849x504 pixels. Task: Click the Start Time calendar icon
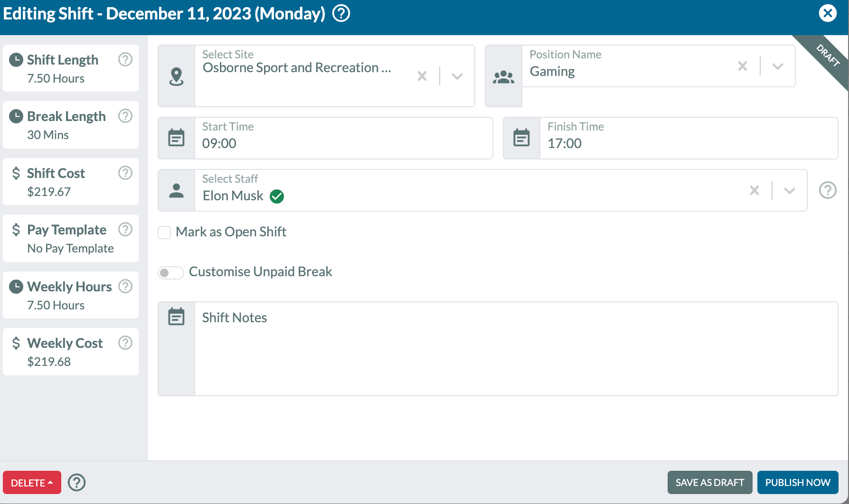pos(177,138)
